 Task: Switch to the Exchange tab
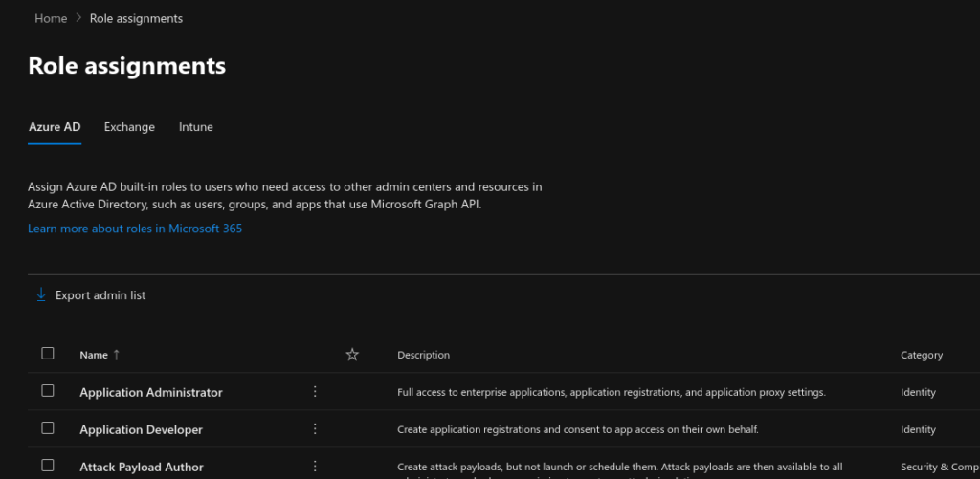129,127
